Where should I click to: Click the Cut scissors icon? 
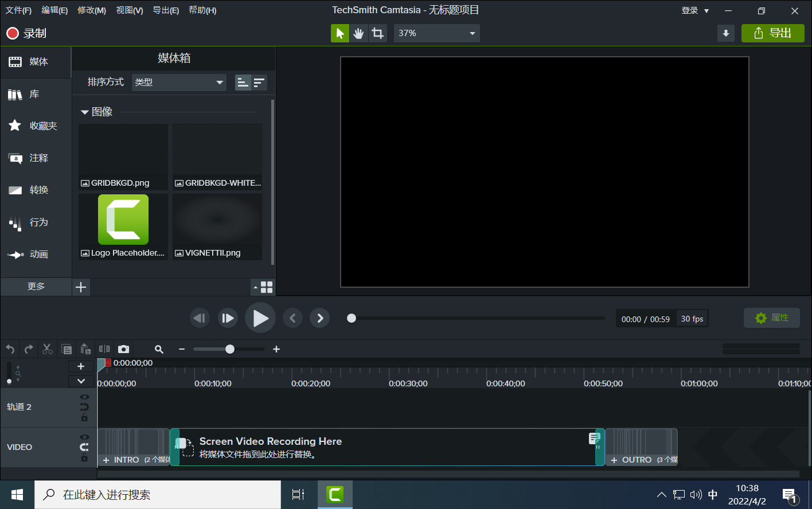click(x=48, y=349)
